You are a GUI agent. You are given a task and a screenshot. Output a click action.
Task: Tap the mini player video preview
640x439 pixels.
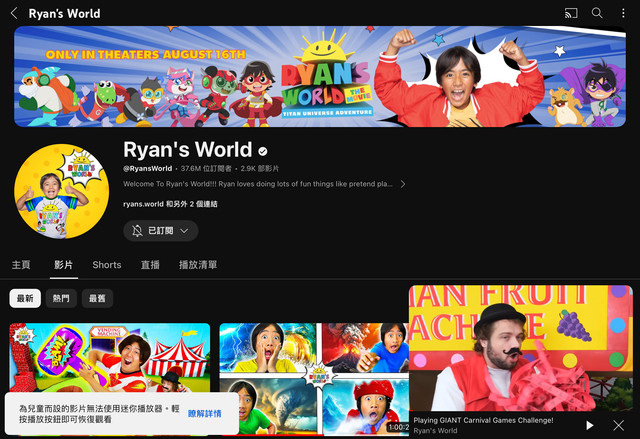(521, 348)
